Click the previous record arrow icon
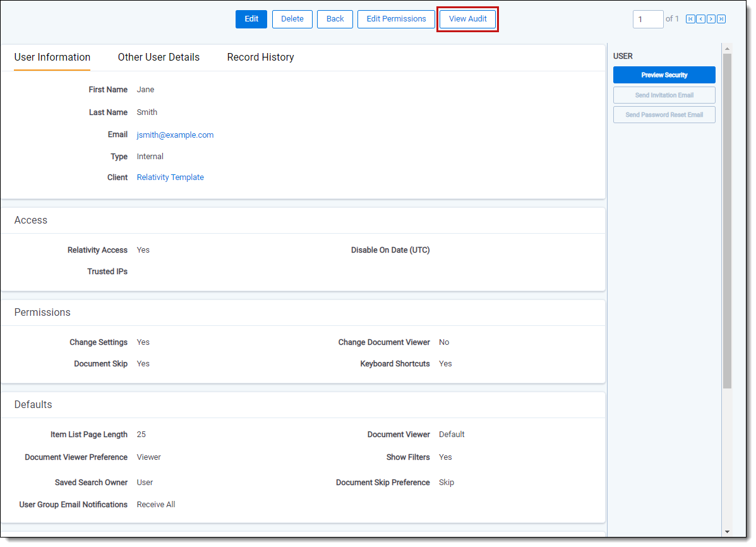756x547 pixels. (700, 19)
